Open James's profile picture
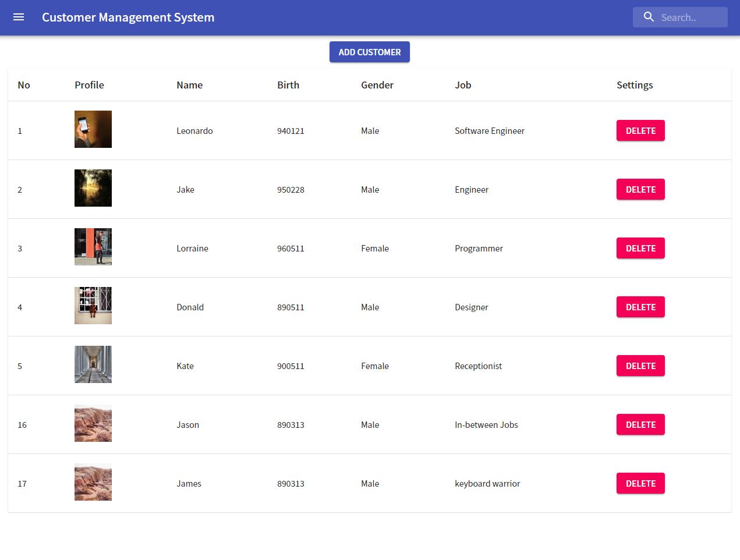Image resolution: width=740 pixels, height=560 pixels. click(93, 482)
